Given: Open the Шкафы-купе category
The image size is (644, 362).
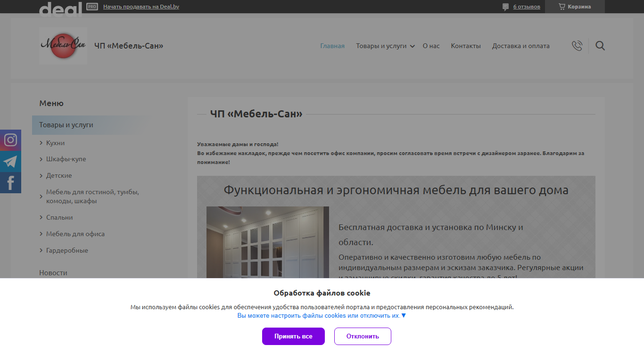Looking at the screenshot, I should [66, 159].
